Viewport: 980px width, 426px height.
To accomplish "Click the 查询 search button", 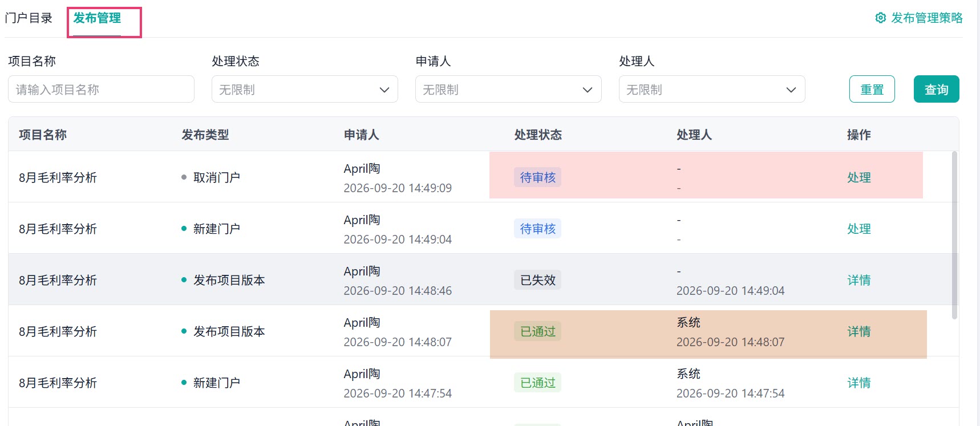I will click(x=936, y=89).
